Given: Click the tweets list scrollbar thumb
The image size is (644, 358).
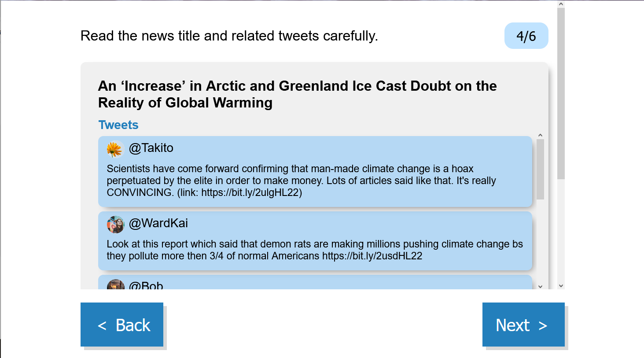Looking at the screenshot, I should click(x=540, y=169).
